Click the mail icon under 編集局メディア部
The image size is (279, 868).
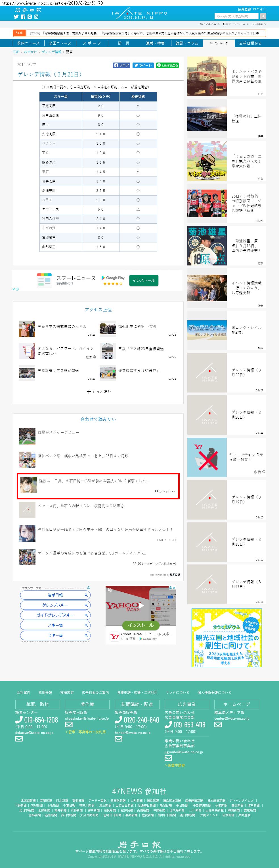pos(218,725)
